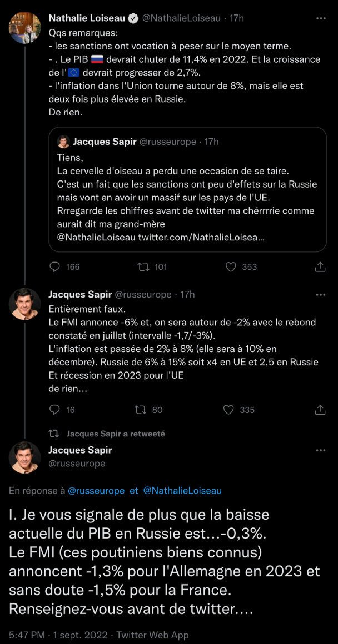Open the quoted Jacques Sapir tweet card
338x644 pixels.
[187, 189]
